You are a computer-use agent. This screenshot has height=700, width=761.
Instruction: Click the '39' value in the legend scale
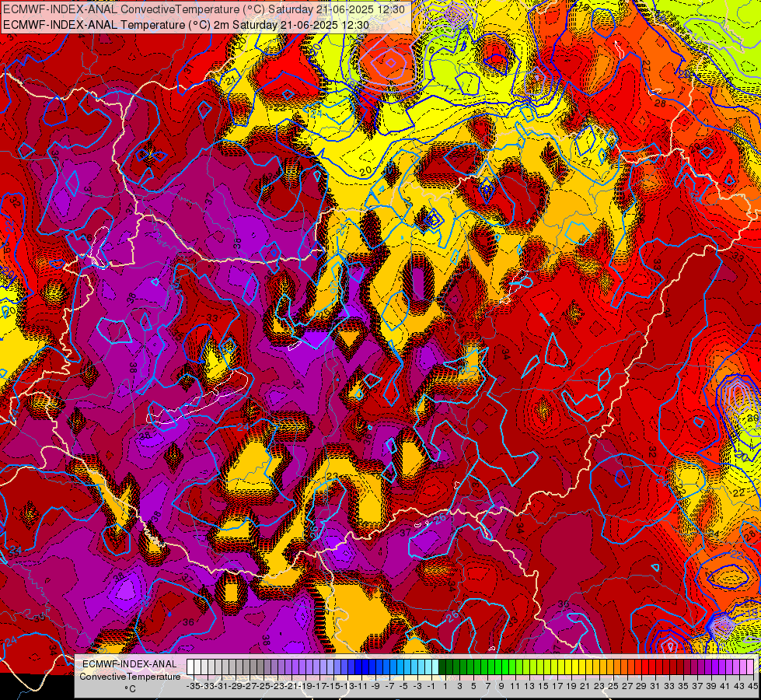[x=711, y=687]
